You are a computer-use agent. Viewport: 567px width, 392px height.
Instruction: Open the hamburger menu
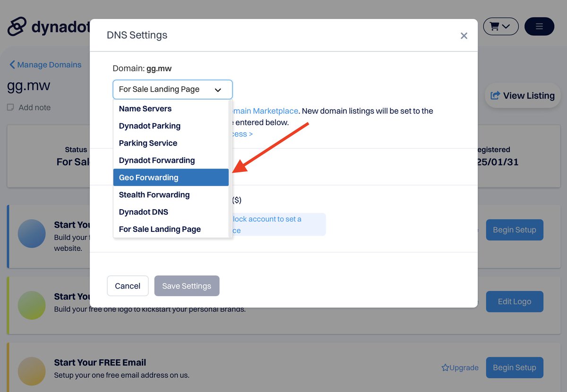(539, 26)
